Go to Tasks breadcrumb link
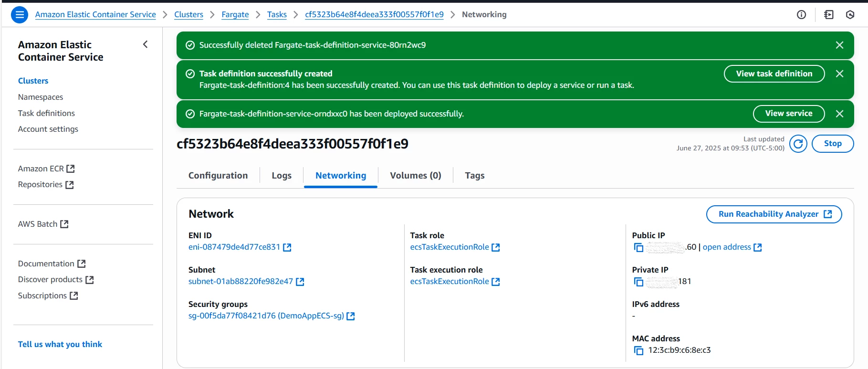 [277, 15]
